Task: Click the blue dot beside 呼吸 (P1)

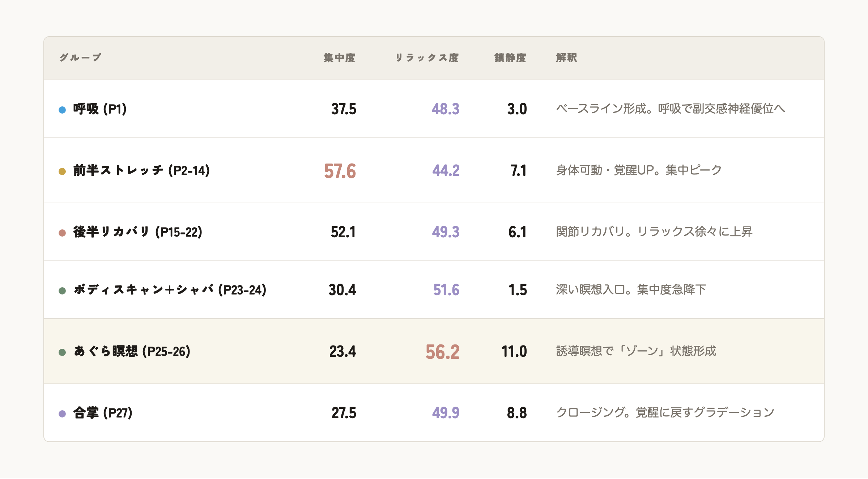Action: click(62, 110)
